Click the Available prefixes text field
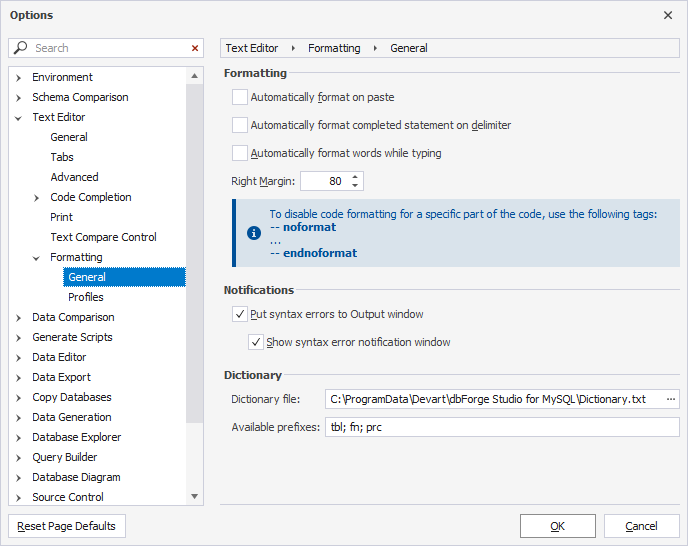688x546 pixels. coord(501,427)
